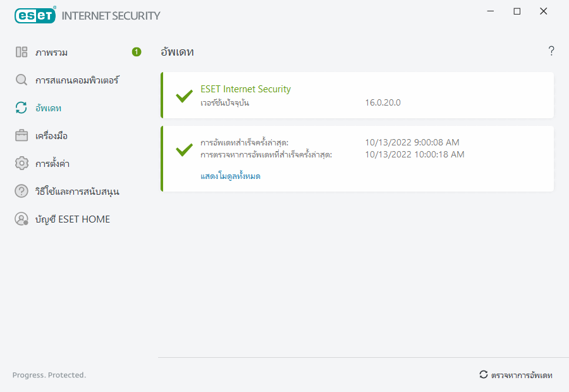Click the แสดงโมดูลทั้งหมด show all modules link
The width and height of the screenshot is (569, 392).
230,176
